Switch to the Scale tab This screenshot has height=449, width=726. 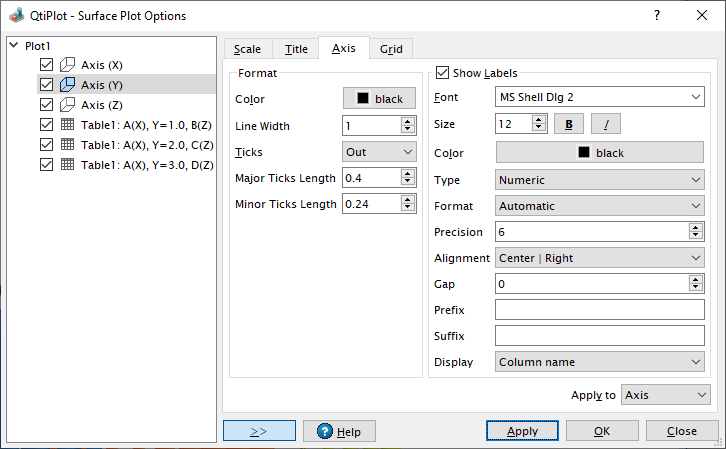[247, 49]
